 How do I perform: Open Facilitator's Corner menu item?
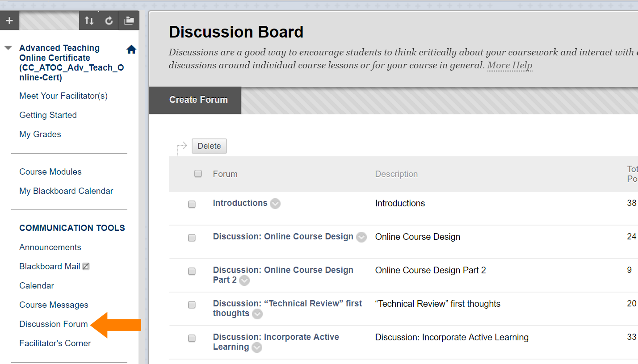pos(55,343)
